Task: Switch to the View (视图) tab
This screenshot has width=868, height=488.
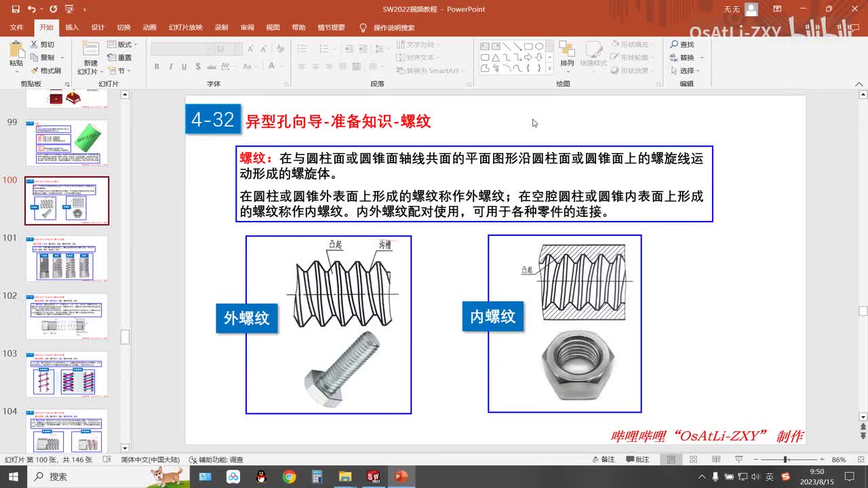Action: pos(273,28)
